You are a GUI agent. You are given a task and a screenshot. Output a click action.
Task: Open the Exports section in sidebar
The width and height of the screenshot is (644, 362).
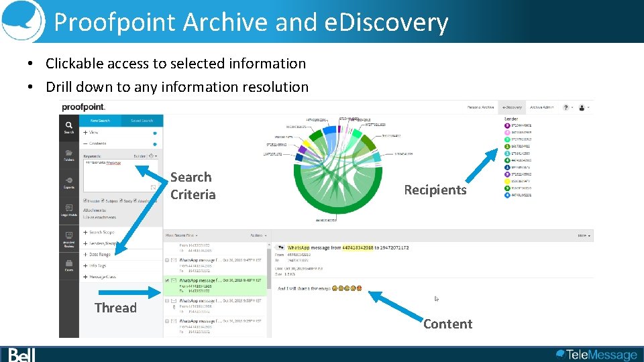click(69, 183)
